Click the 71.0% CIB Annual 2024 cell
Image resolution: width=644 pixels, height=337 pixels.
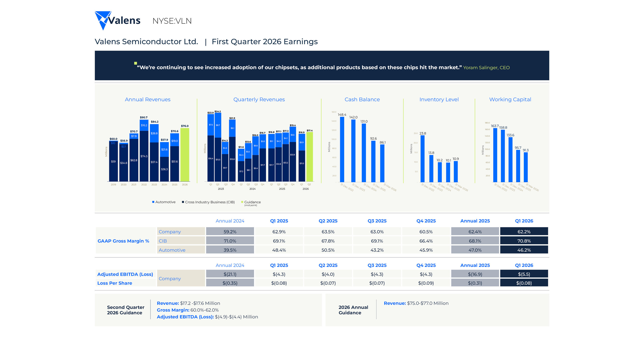[x=230, y=241]
